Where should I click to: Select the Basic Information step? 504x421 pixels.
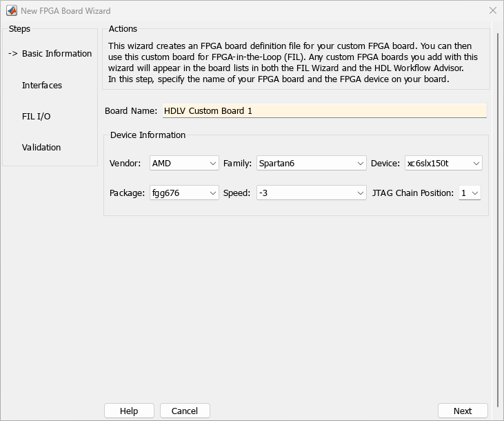[x=56, y=54]
